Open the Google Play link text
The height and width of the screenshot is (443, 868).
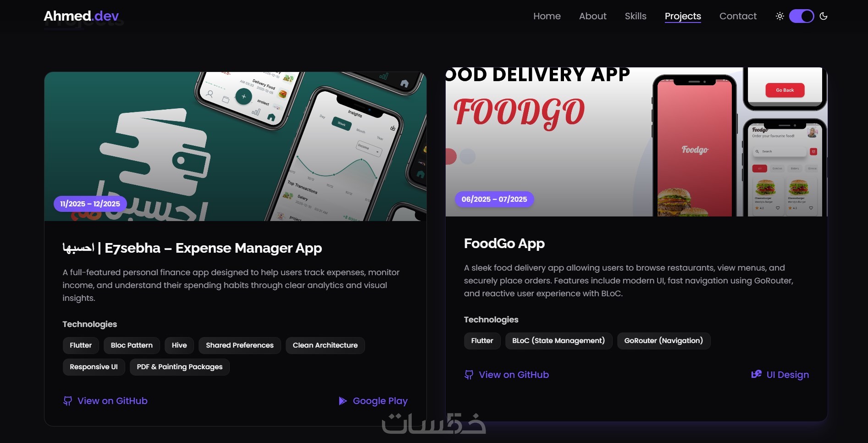[x=380, y=401]
